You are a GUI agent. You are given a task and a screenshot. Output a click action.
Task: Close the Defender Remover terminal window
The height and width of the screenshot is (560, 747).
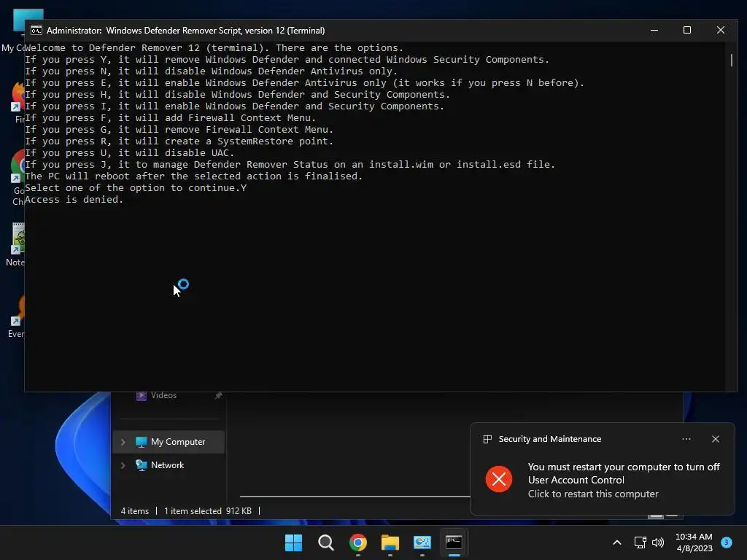(x=720, y=30)
